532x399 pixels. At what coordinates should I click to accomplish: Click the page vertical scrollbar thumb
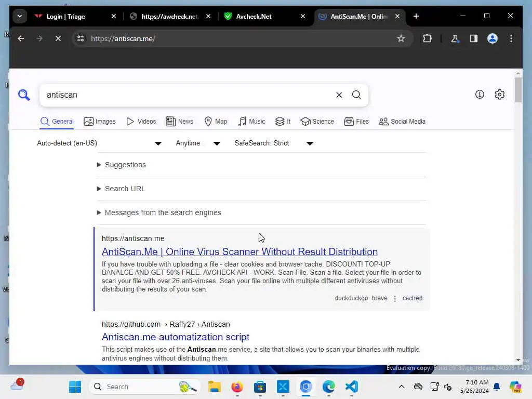(518, 90)
